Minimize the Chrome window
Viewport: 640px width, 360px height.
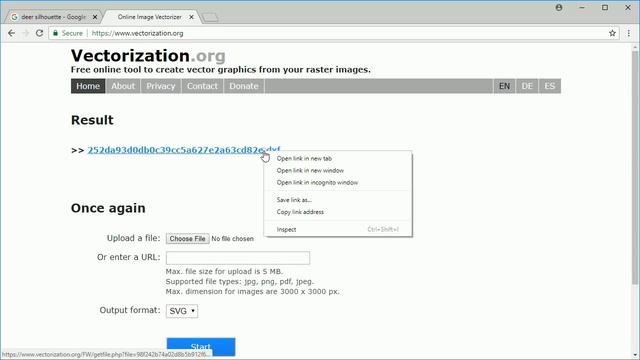[x=582, y=7]
